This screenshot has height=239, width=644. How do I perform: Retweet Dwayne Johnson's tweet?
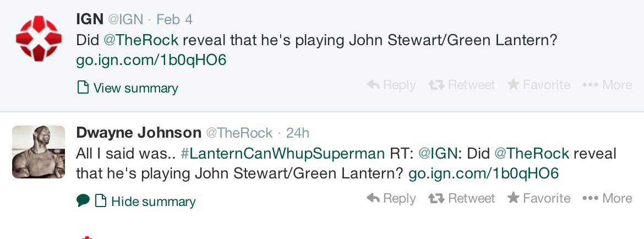pyautogui.click(x=462, y=198)
